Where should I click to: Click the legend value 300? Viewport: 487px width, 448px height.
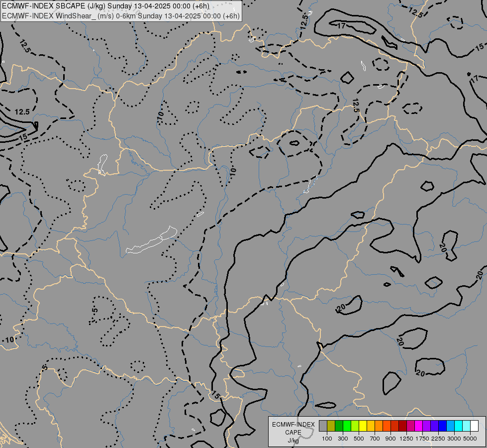[x=343, y=439]
